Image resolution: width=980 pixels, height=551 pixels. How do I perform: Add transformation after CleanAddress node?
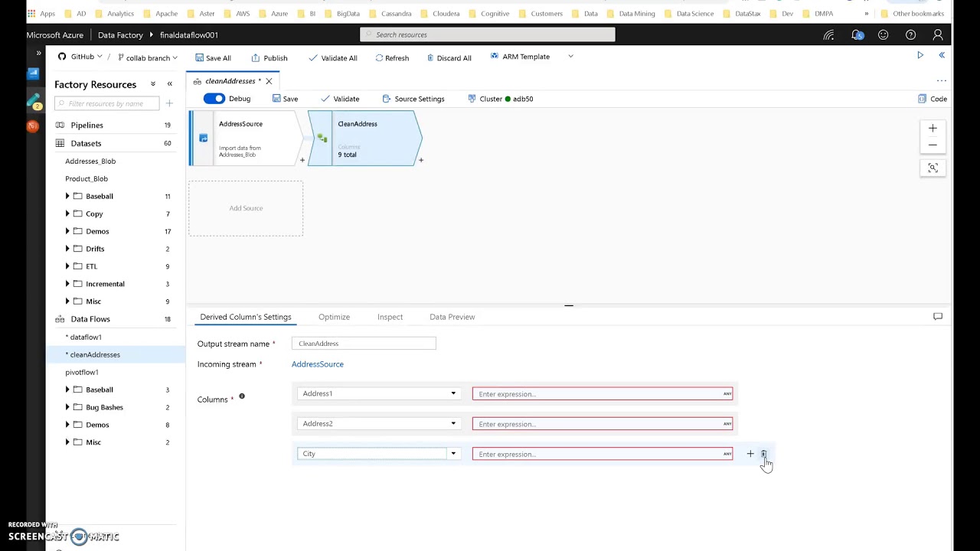coord(420,160)
